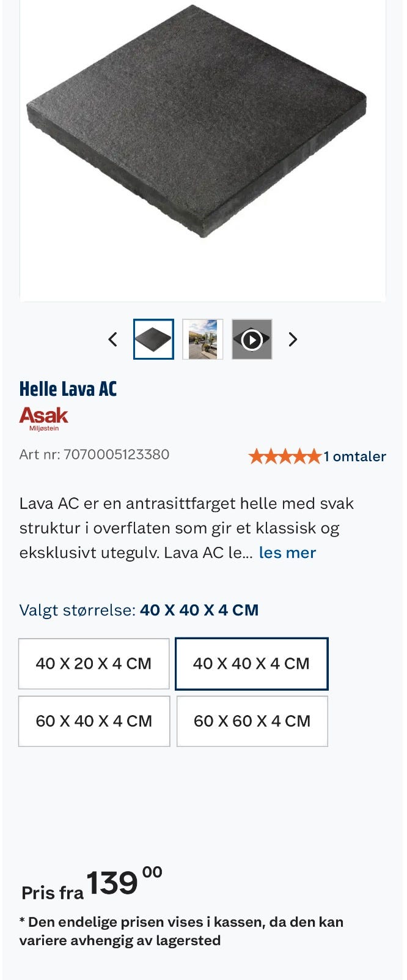Open the 1 omtaler reviews link

point(354,456)
